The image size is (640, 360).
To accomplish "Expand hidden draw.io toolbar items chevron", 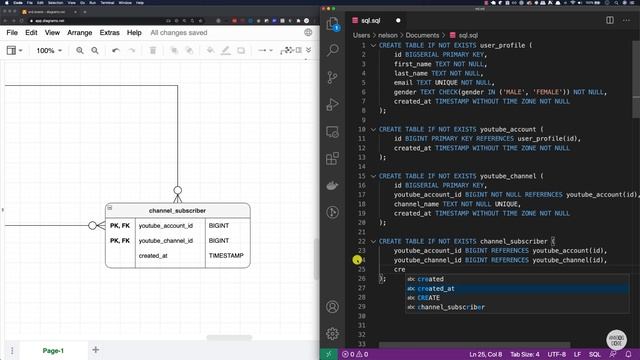I will point(309,50).
